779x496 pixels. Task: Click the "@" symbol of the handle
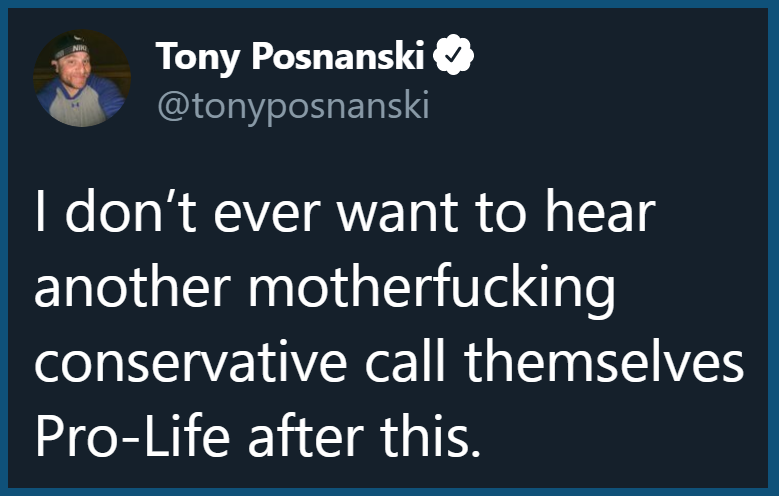tap(172, 107)
